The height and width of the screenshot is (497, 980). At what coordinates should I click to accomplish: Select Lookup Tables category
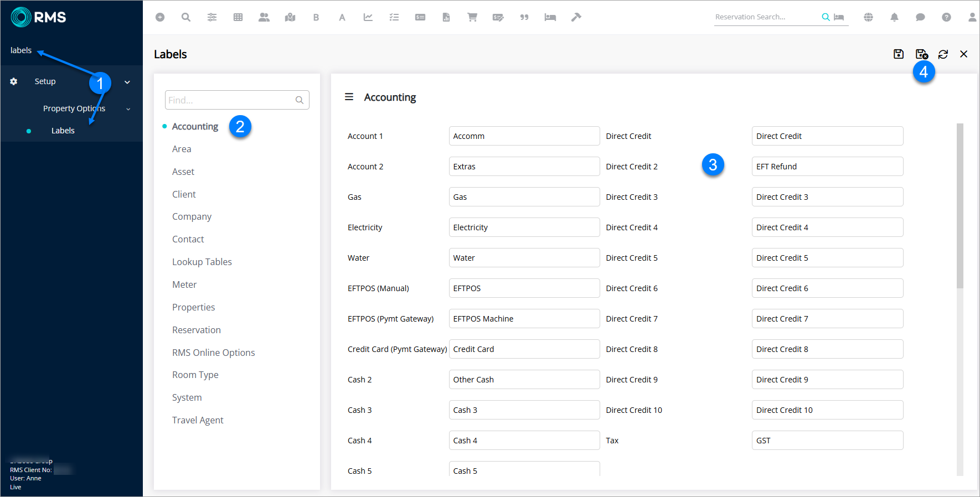click(202, 262)
